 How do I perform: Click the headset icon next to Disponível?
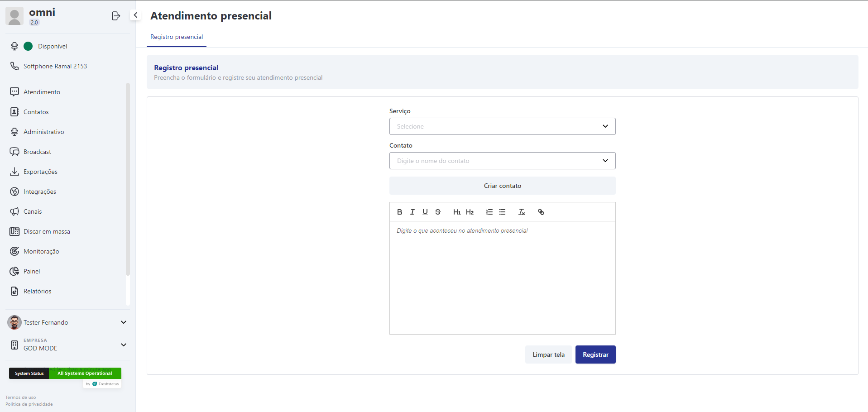pos(14,46)
